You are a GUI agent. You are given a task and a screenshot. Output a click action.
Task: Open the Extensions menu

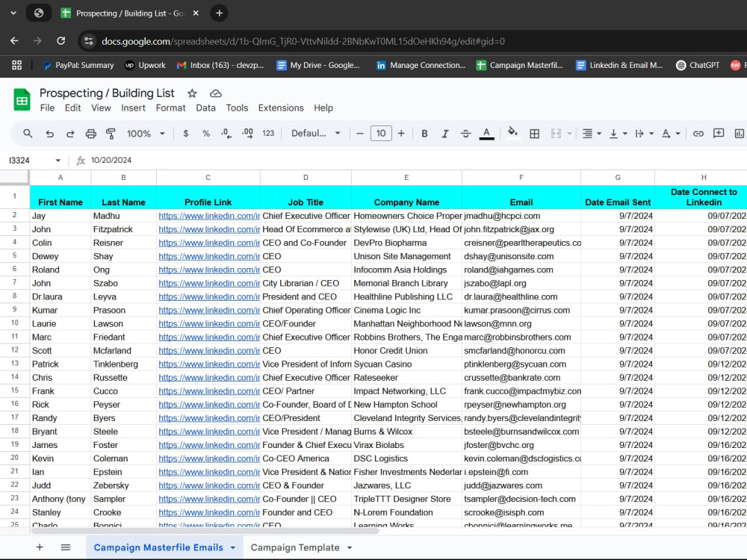click(x=281, y=108)
